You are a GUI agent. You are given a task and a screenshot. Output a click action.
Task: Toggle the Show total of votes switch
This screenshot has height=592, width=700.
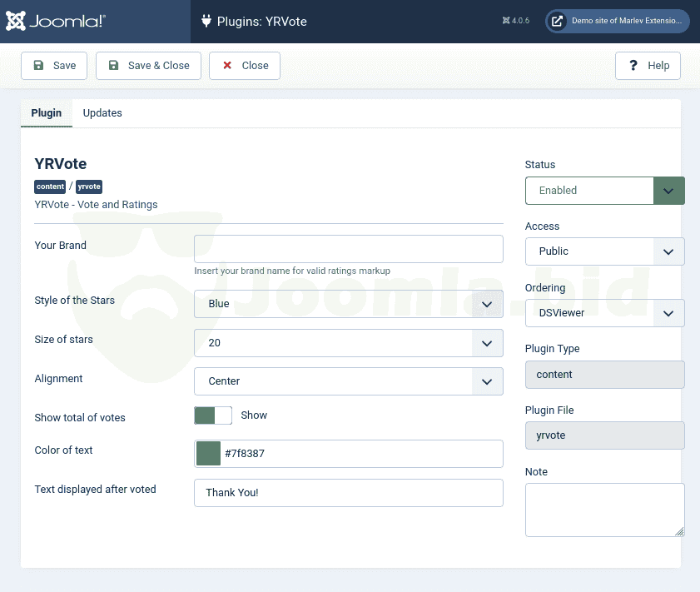click(213, 415)
